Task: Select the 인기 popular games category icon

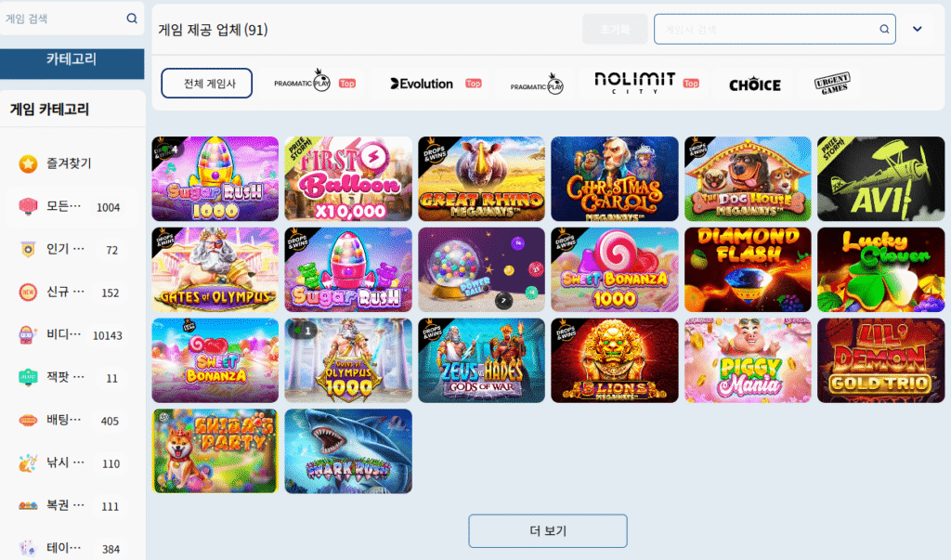Action: click(28, 250)
